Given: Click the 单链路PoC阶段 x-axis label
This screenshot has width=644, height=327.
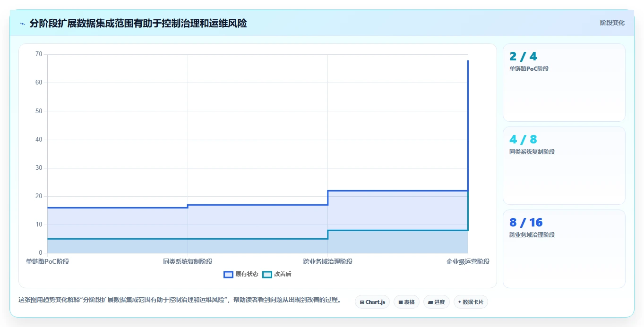Looking at the screenshot, I should [47, 261].
